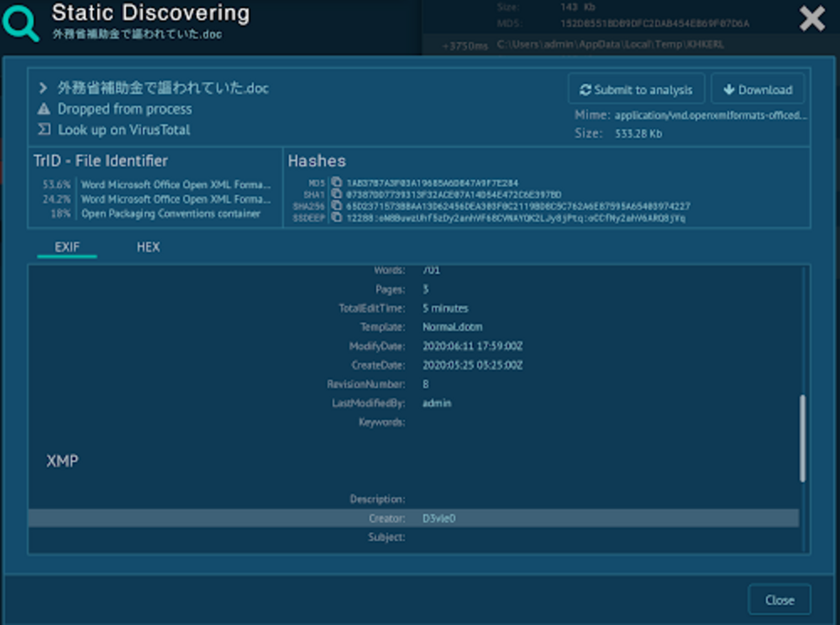Click the warning triangle icon
Viewport: 840px width, 625px height.
pos(43,109)
